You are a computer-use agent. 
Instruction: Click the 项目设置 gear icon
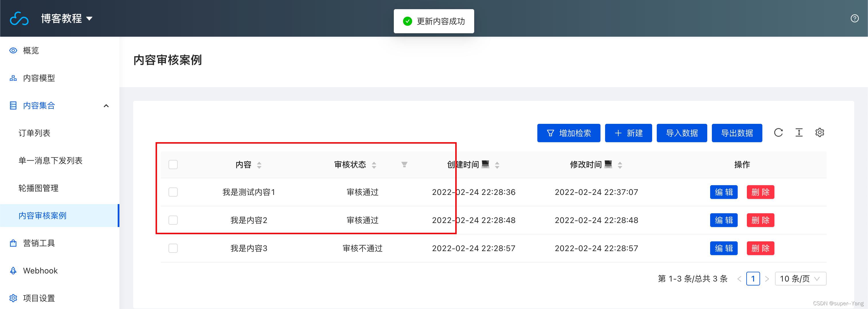(13, 298)
